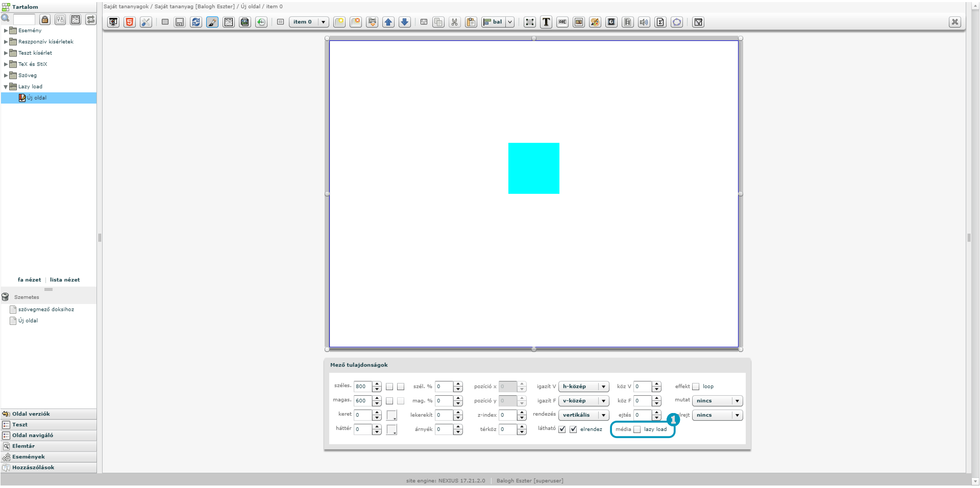Screen dimensions: 980x488
Task: Select the Text tool in toolbar
Action: point(546,22)
